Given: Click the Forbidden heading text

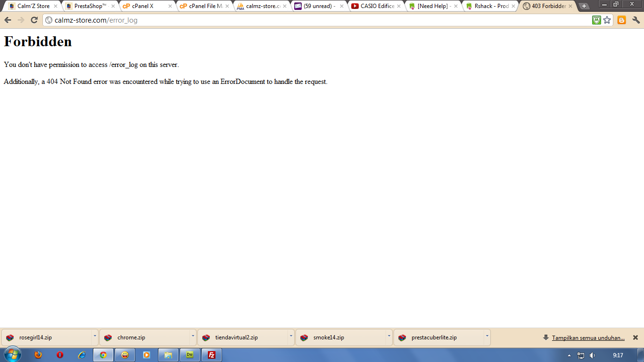Looking at the screenshot, I should pos(38,41).
